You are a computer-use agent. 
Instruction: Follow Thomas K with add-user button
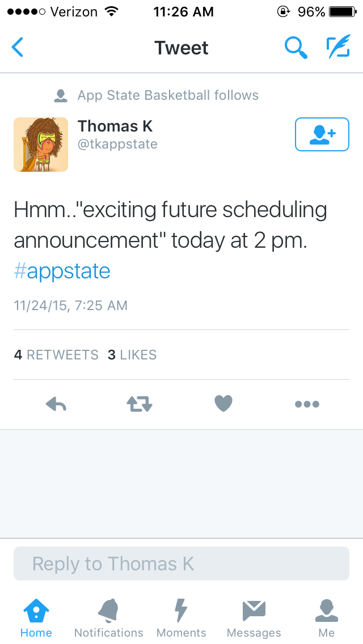pos(322,134)
